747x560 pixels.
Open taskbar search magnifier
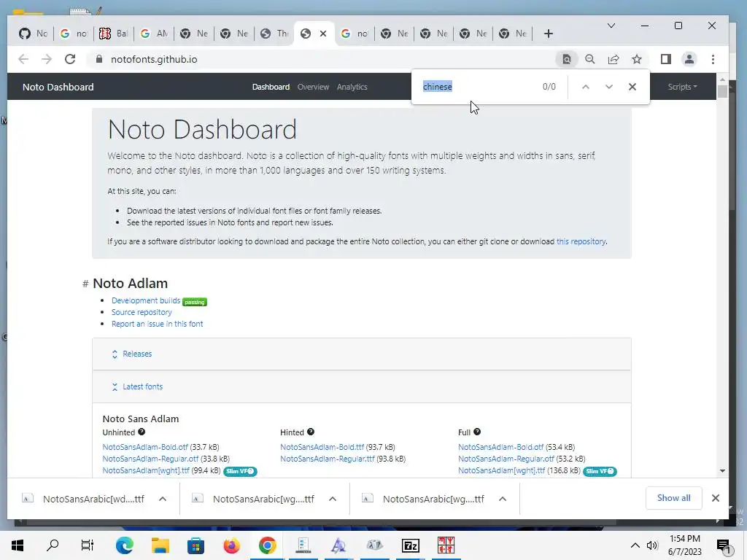click(x=53, y=545)
